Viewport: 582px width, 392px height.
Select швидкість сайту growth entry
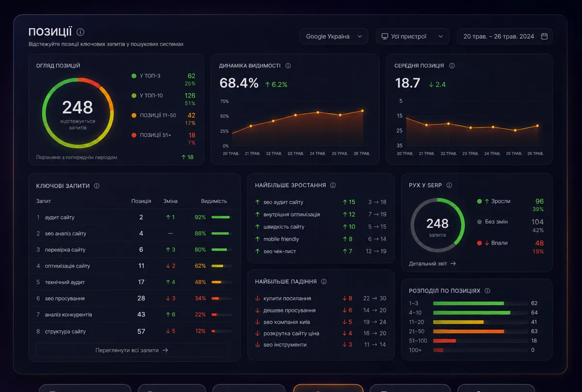coord(321,227)
